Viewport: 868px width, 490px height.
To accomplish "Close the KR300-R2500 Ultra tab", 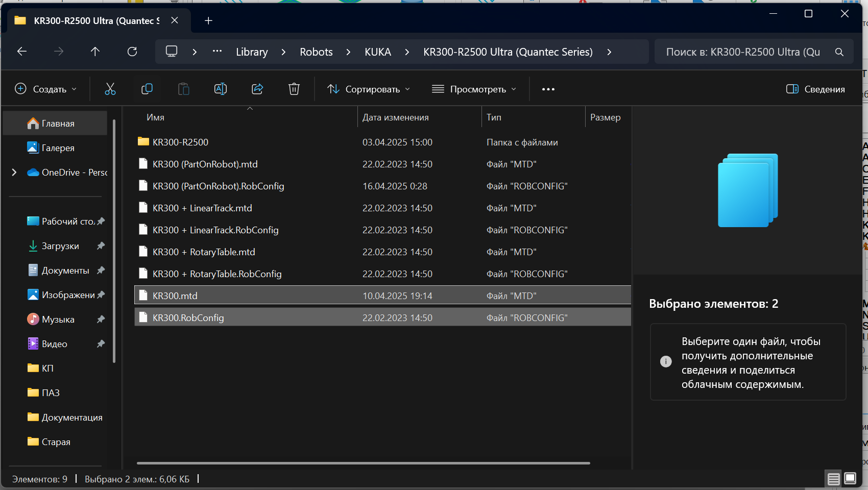I will pyautogui.click(x=175, y=20).
